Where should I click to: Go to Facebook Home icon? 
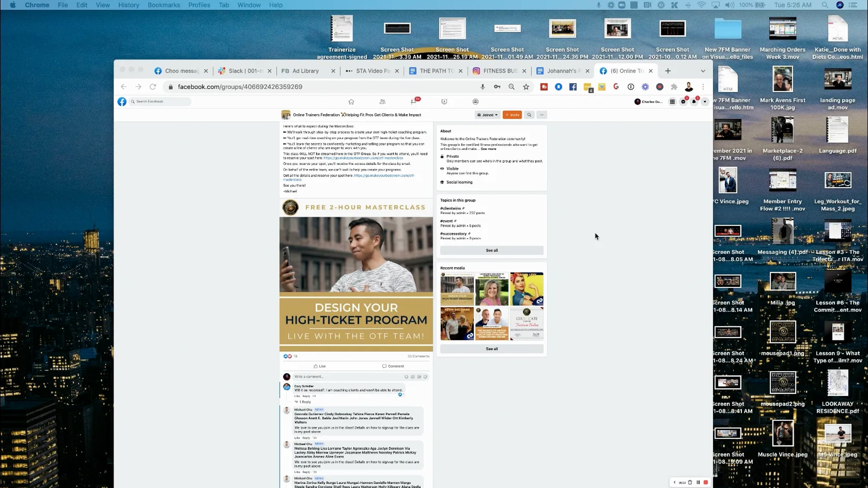pyautogui.click(x=351, y=102)
